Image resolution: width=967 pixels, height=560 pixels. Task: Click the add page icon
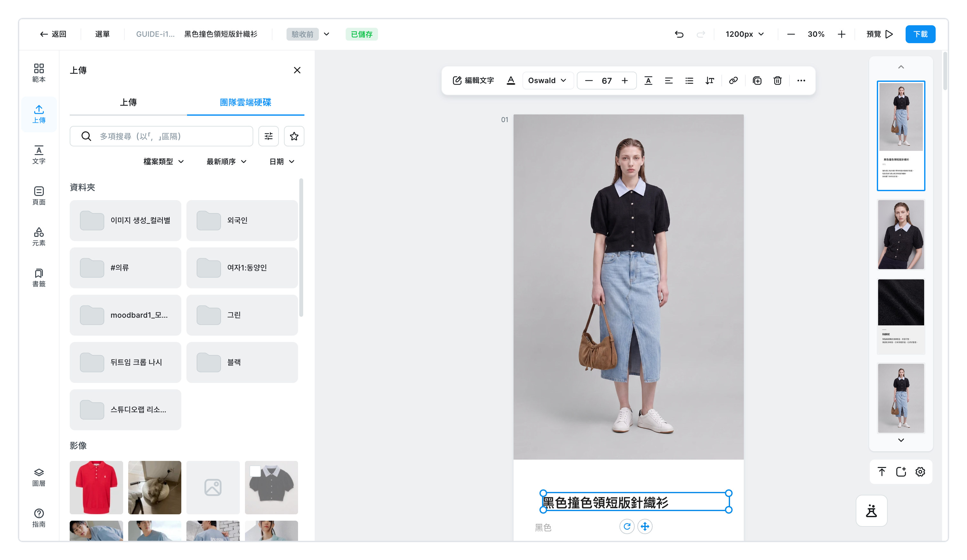point(901,471)
